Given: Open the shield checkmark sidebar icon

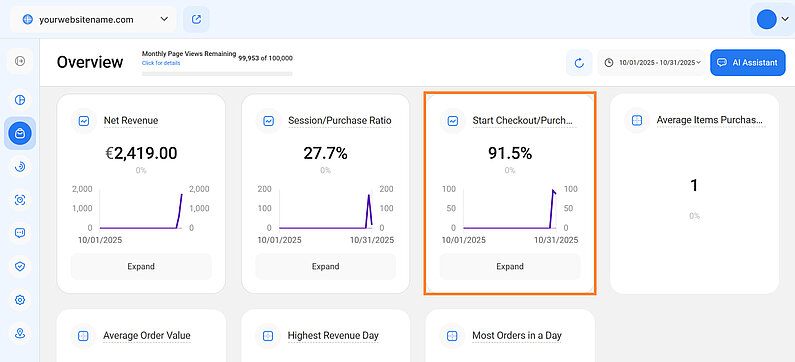Looking at the screenshot, I should 20,266.
